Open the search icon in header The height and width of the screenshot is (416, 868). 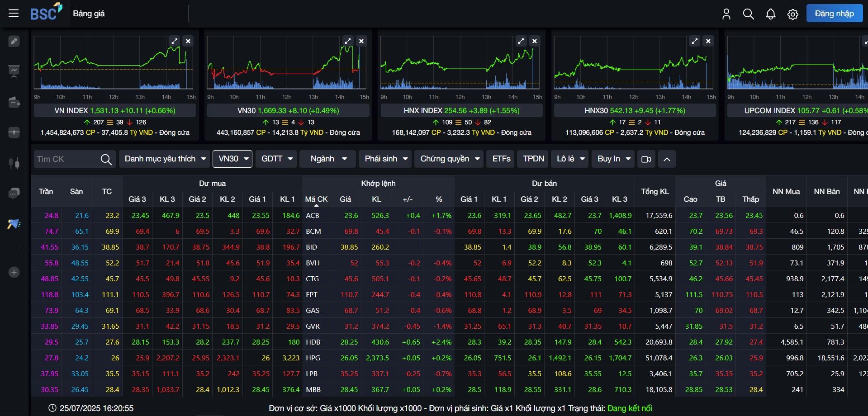pos(749,14)
